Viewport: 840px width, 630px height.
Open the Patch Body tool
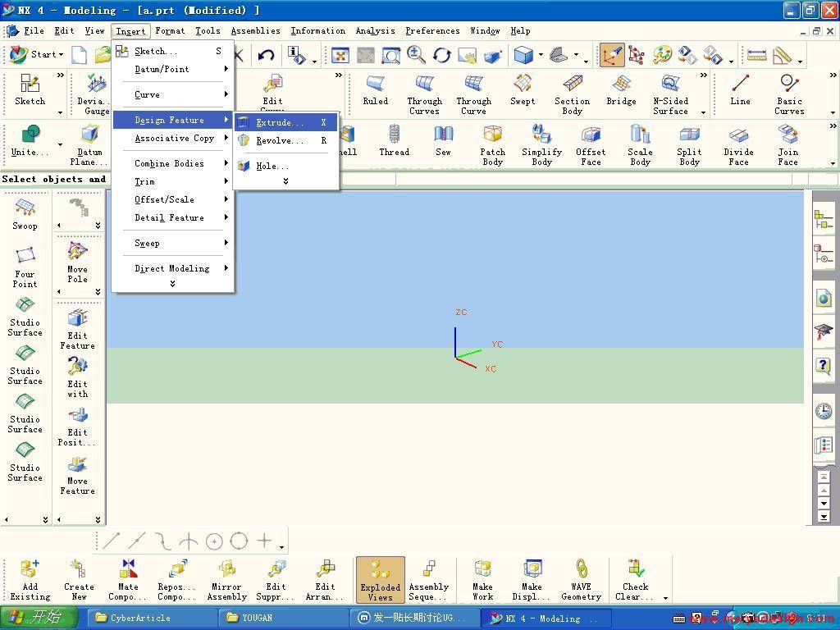(x=492, y=146)
